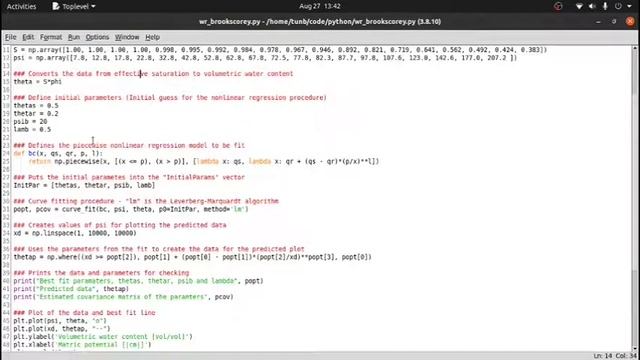
Task: Click the 'Ln: 14' status bar indicator
Action: pyautogui.click(x=603, y=356)
